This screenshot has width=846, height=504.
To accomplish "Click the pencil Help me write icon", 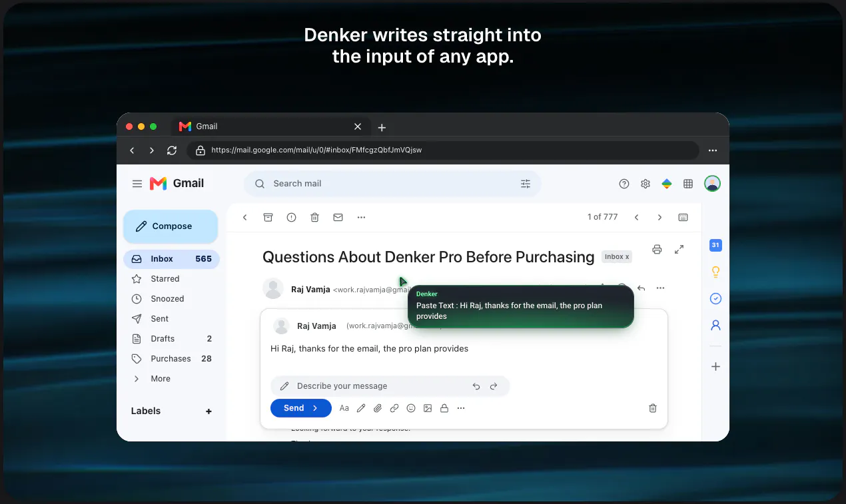I will [x=361, y=408].
